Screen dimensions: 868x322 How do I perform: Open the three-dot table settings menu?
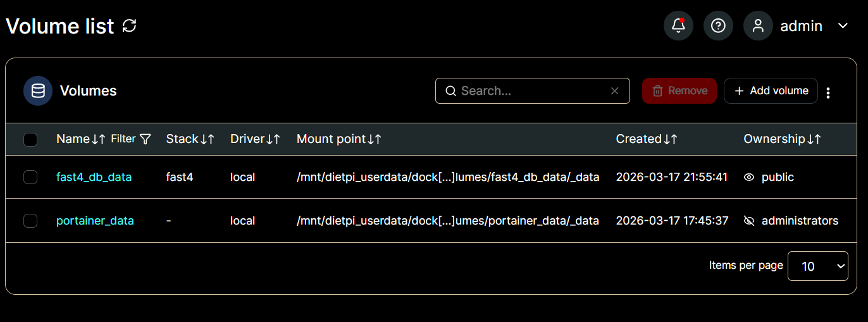coord(828,92)
